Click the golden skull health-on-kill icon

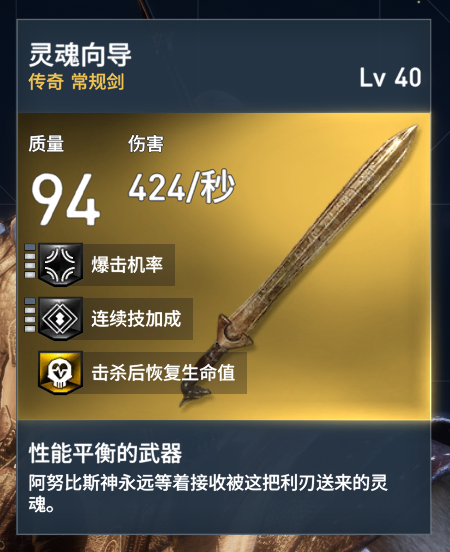(61, 373)
